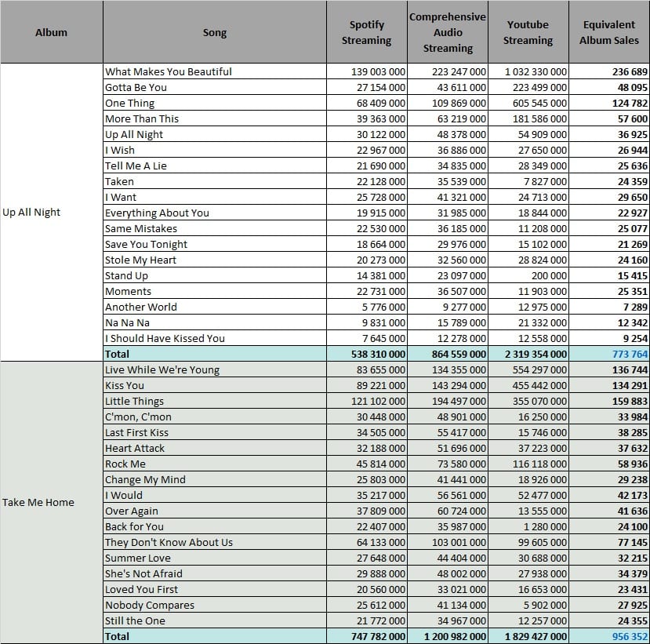Select the Moments song cell

215,292
